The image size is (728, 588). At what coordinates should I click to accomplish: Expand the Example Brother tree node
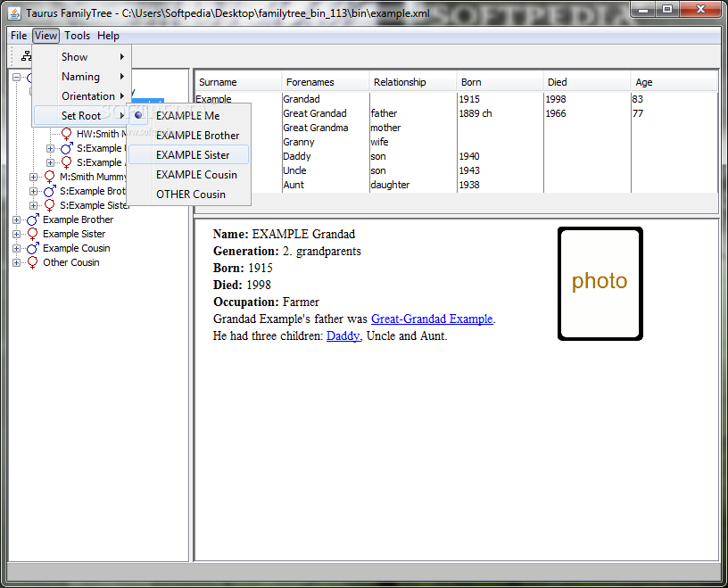[x=16, y=219]
